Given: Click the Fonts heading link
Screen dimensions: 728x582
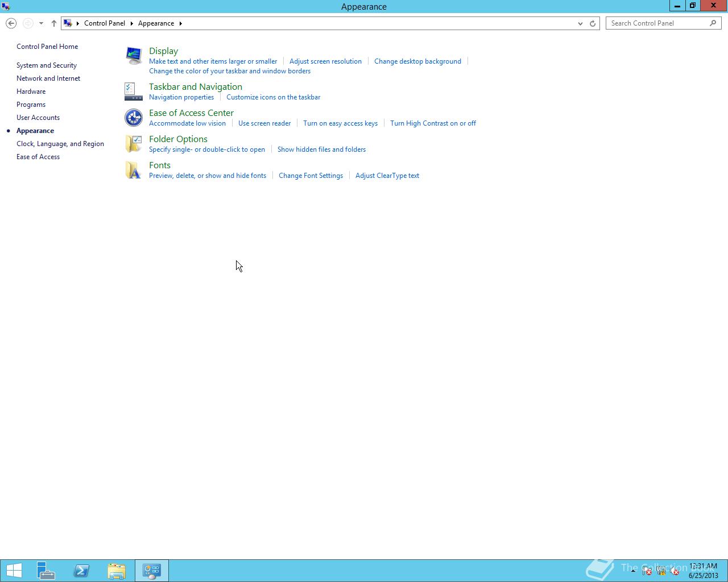Looking at the screenshot, I should [x=160, y=165].
